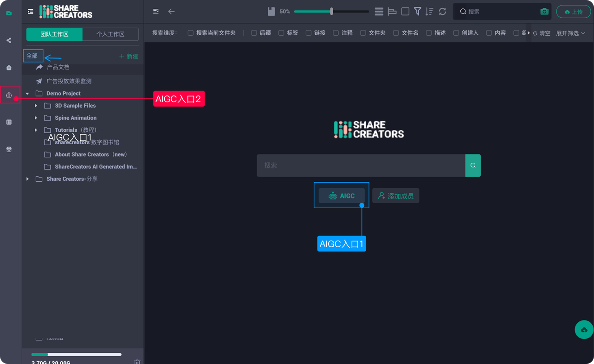Click the center AIGC button
This screenshot has width=594, height=364.
point(342,196)
